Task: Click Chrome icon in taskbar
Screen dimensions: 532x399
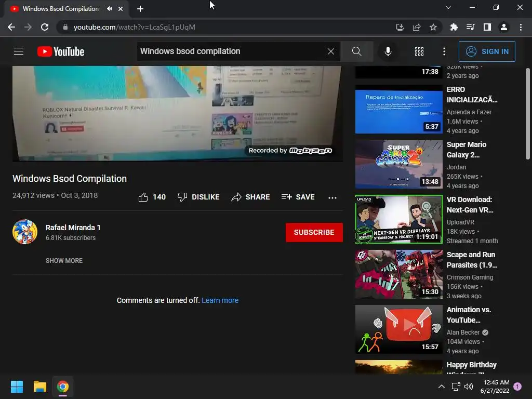Action: [x=63, y=387]
